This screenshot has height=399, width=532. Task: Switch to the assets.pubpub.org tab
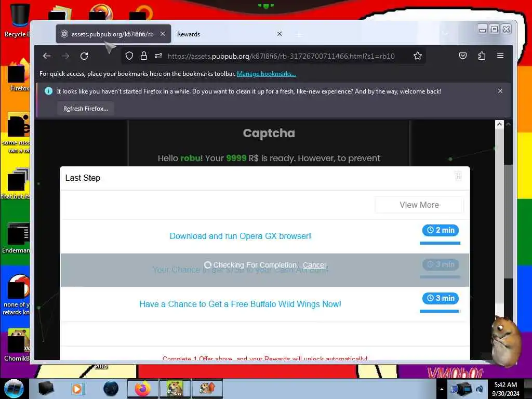coord(113,34)
